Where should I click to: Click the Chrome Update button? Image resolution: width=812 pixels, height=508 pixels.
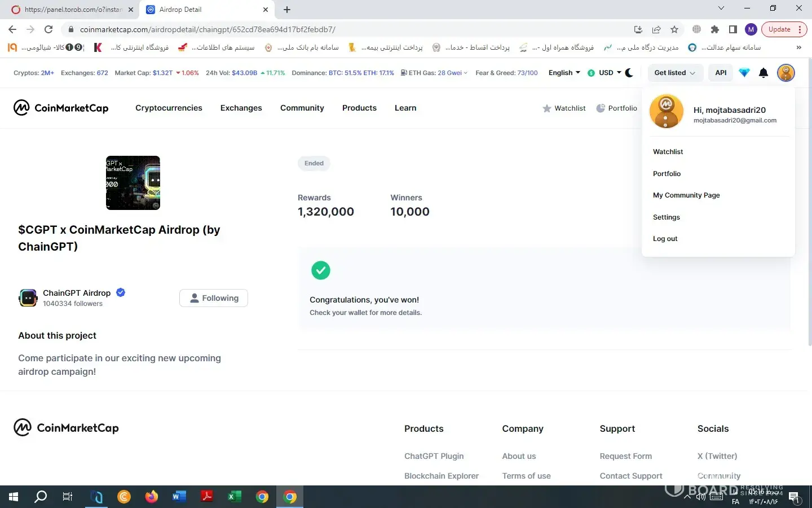[x=784, y=29]
